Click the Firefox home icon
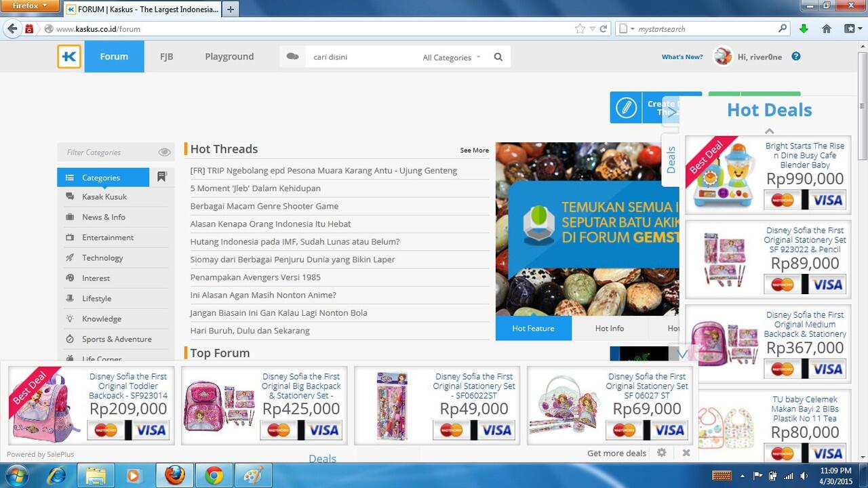The width and height of the screenshot is (868, 488). pyautogui.click(x=827, y=28)
